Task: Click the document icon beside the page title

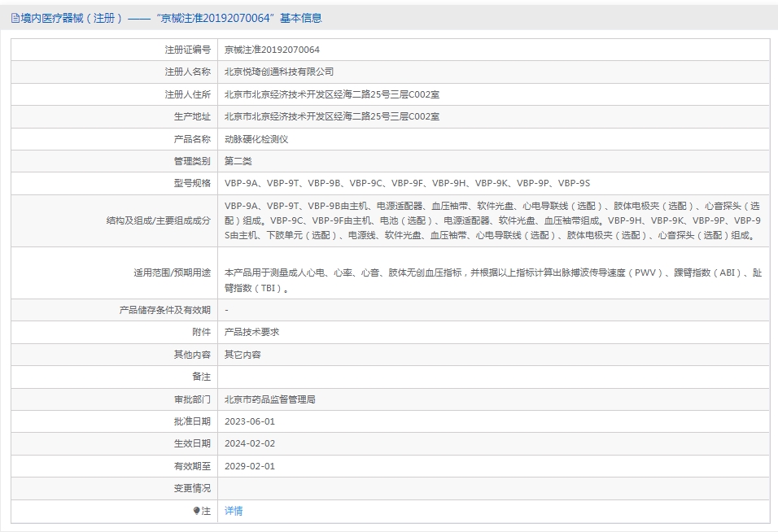Action: point(12,17)
